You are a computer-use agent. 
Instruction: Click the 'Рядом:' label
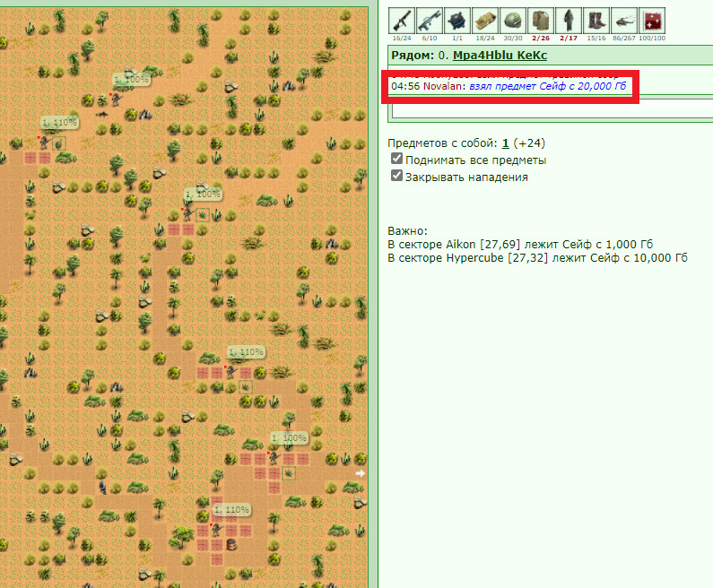click(x=413, y=56)
